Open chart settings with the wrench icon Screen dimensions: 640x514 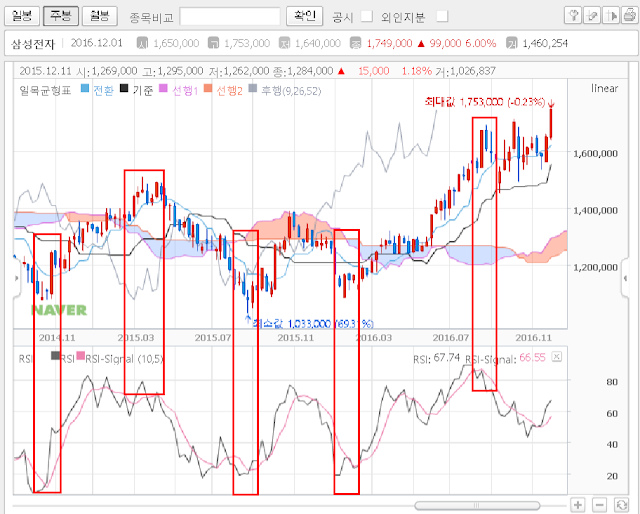point(573,16)
